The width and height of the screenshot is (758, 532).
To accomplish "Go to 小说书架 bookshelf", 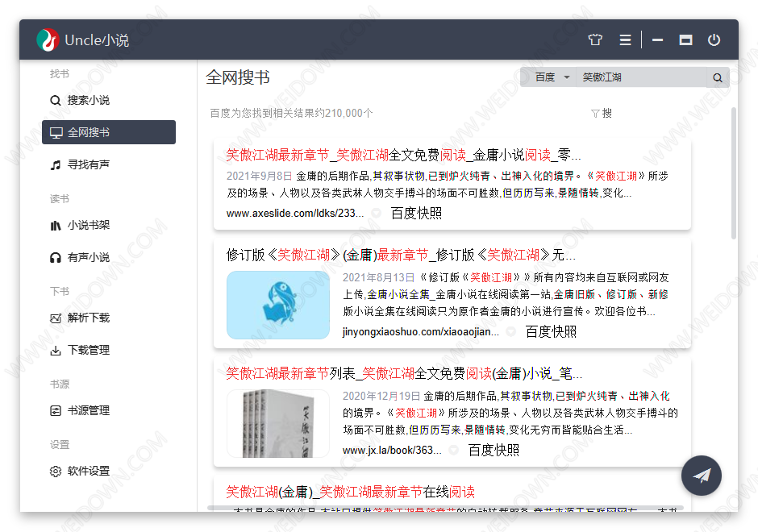I will [109, 225].
